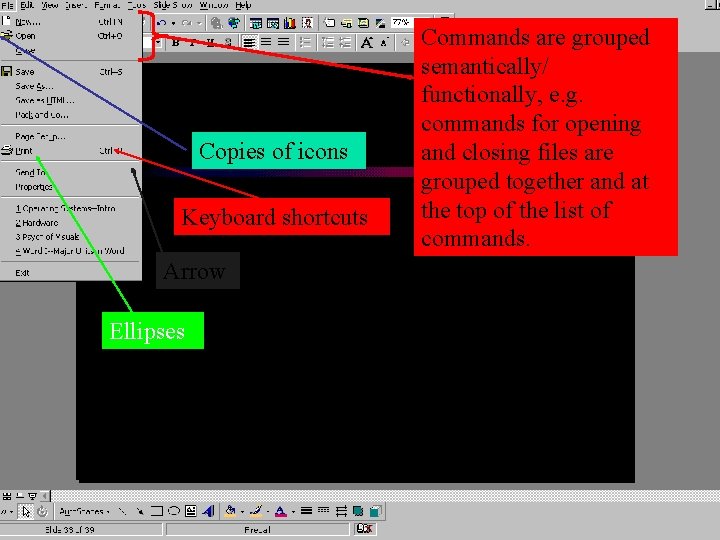The height and width of the screenshot is (540, 720).
Task: Open recent file '2 Hardware'
Action: (x=70, y=223)
